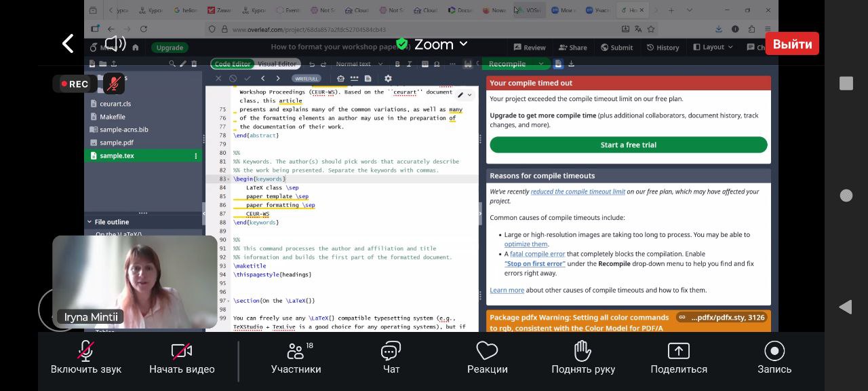Follow the Learn more link
Screen dimensions: 868x391
tap(507, 290)
